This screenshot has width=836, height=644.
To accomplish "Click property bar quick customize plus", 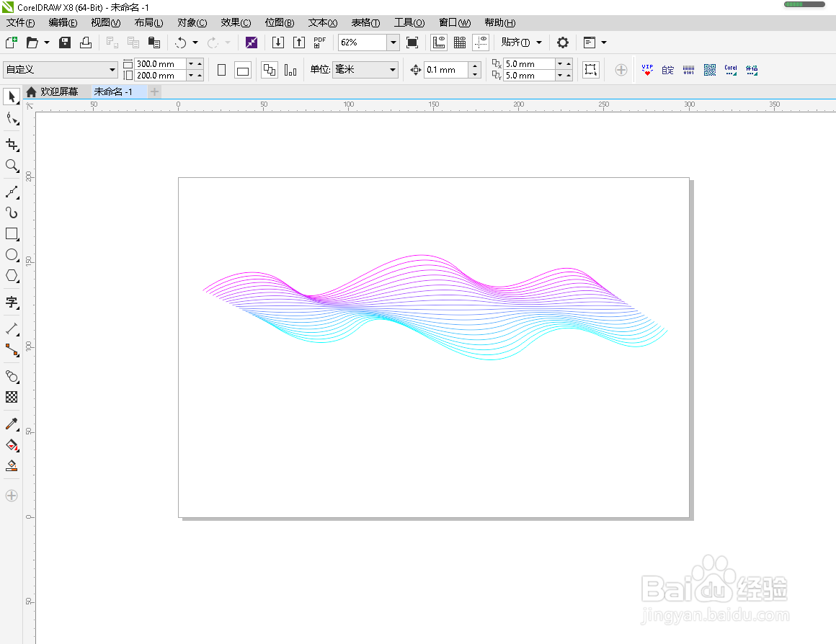I will [x=621, y=70].
